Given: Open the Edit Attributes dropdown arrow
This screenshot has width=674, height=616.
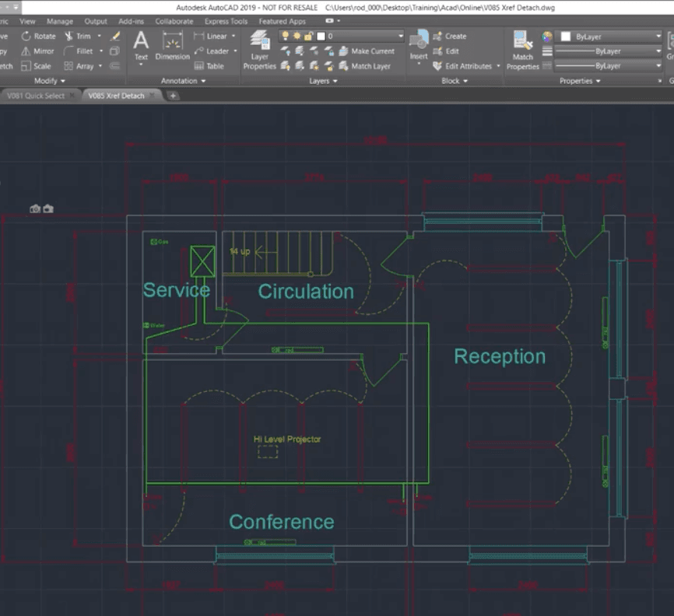Looking at the screenshot, I should [x=498, y=66].
